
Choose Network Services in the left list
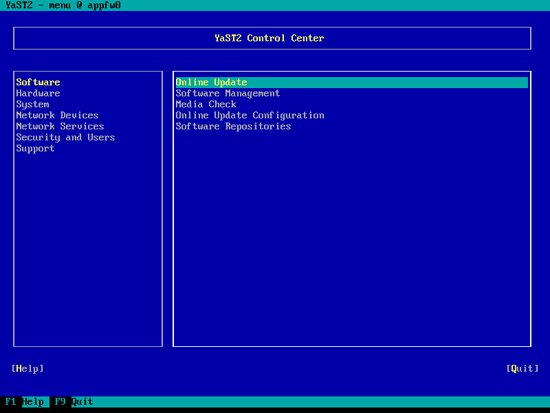(x=60, y=126)
